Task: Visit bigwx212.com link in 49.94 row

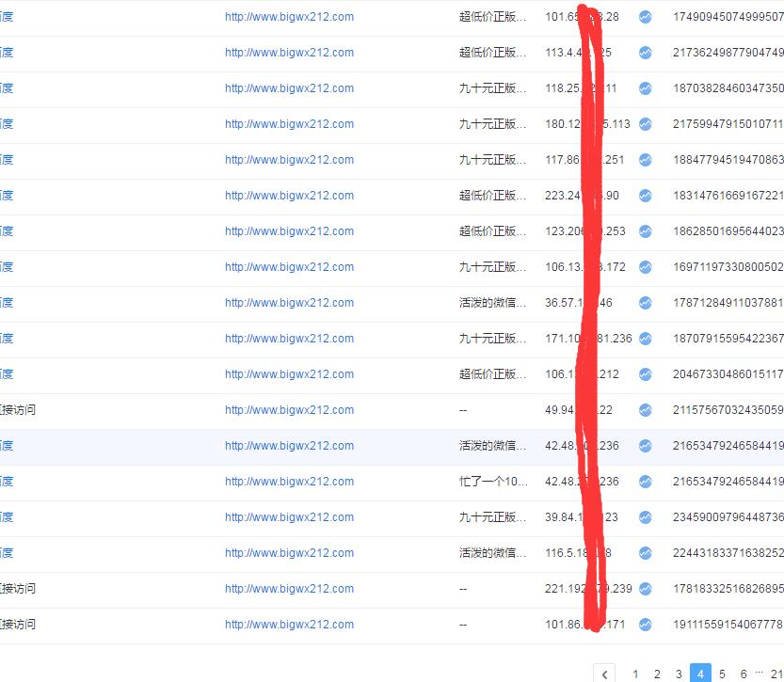Action: (290, 410)
